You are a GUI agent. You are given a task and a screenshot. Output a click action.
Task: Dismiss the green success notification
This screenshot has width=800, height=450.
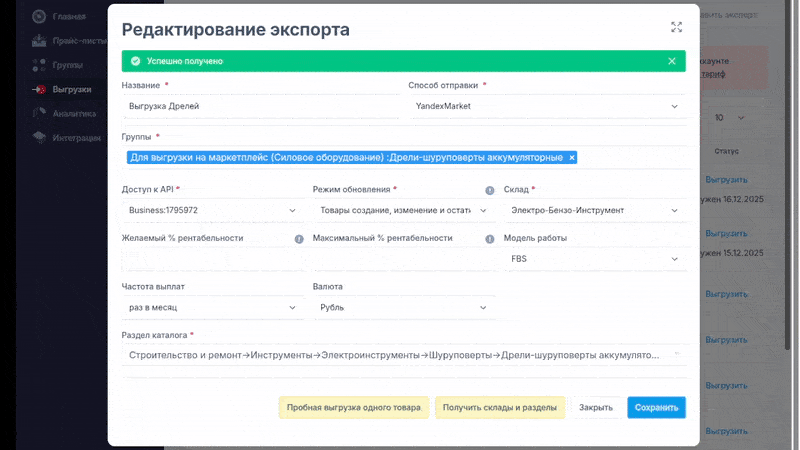click(x=672, y=61)
